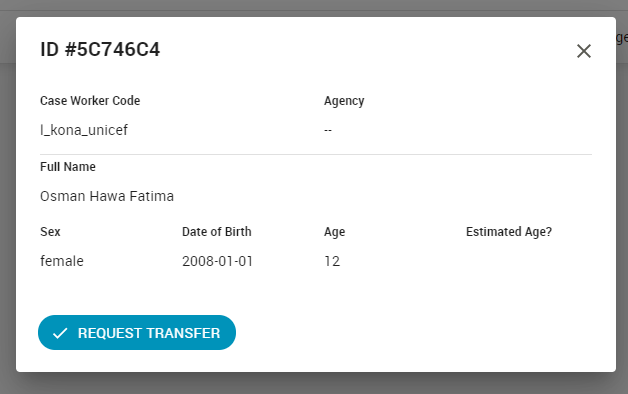Select the l_kona_unicef case worker value
Viewport: 628px width, 394px height.
(x=84, y=130)
